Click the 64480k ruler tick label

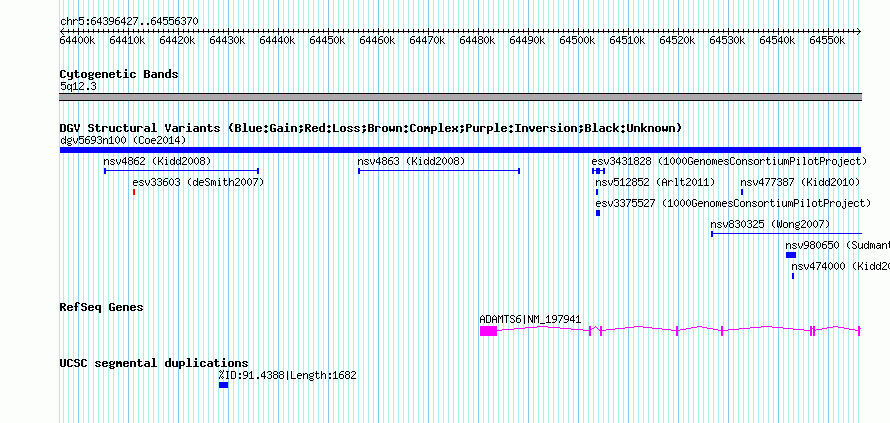point(477,40)
